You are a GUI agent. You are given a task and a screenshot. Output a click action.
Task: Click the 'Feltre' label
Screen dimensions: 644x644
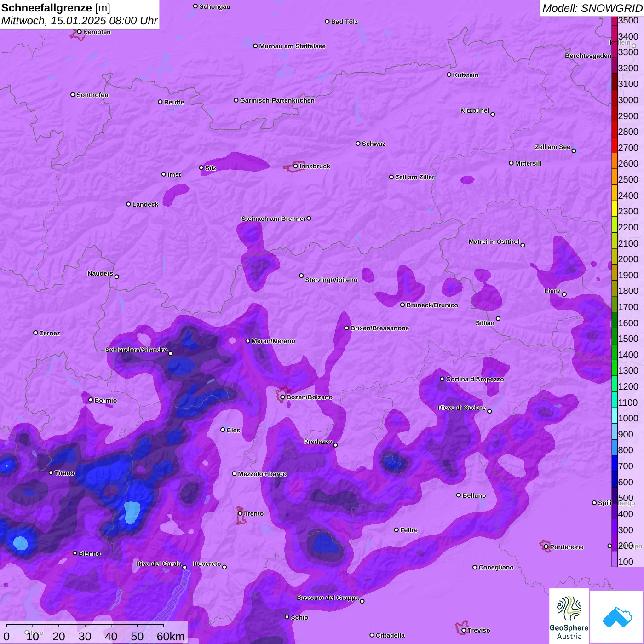pyautogui.click(x=409, y=530)
